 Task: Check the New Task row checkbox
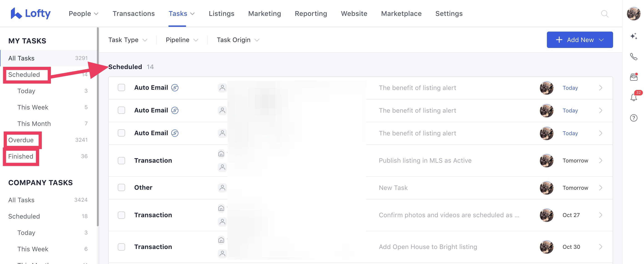[x=121, y=188]
